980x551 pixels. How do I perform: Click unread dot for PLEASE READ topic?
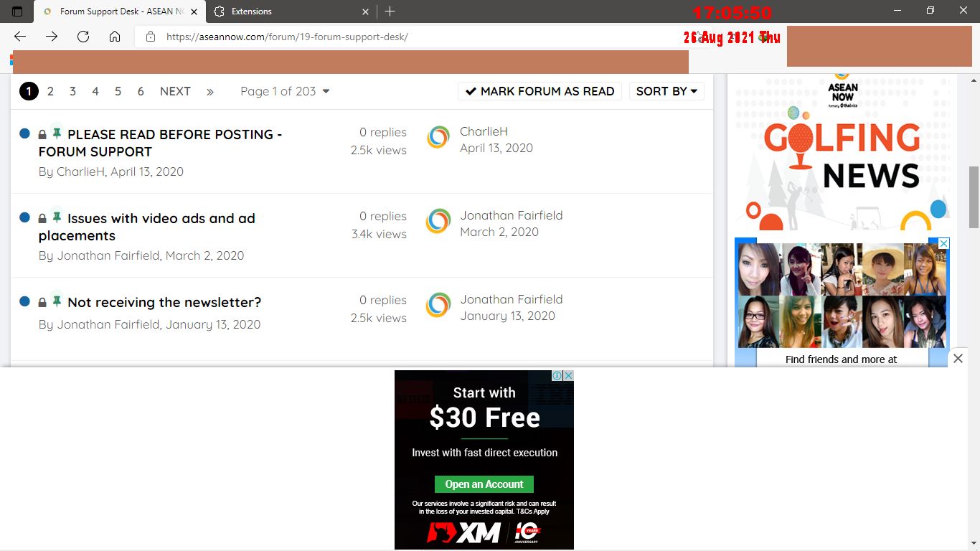point(25,133)
